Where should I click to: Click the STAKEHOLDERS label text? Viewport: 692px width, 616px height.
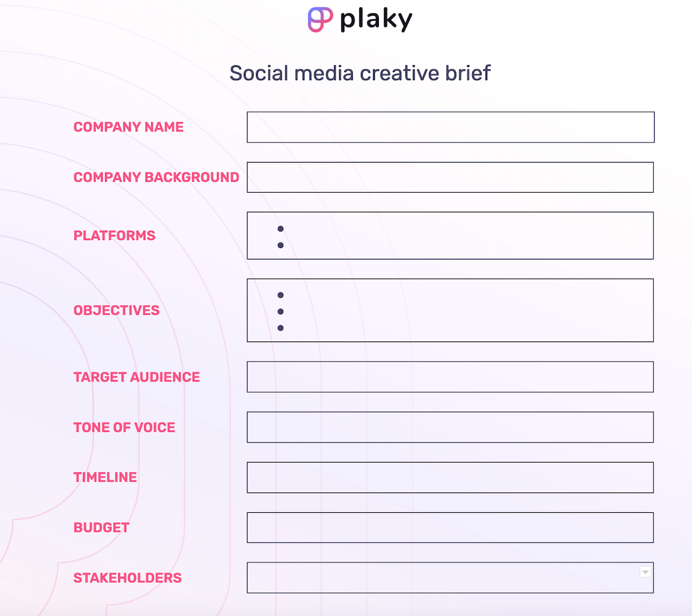(127, 578)
